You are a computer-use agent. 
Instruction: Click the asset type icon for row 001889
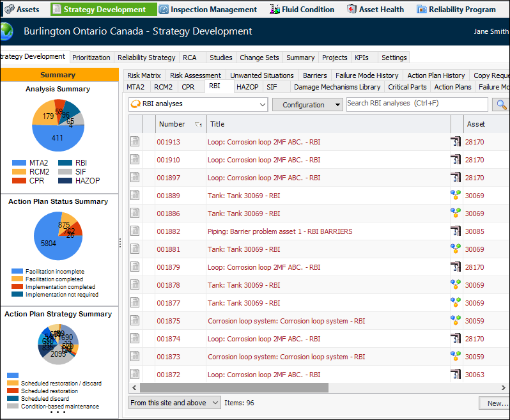[x=455, y=196]
